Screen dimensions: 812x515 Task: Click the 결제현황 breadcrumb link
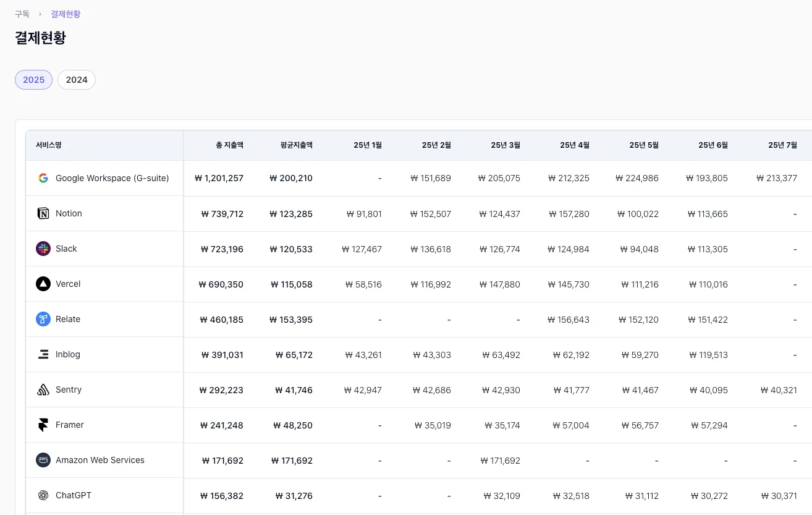pos(66,14)
